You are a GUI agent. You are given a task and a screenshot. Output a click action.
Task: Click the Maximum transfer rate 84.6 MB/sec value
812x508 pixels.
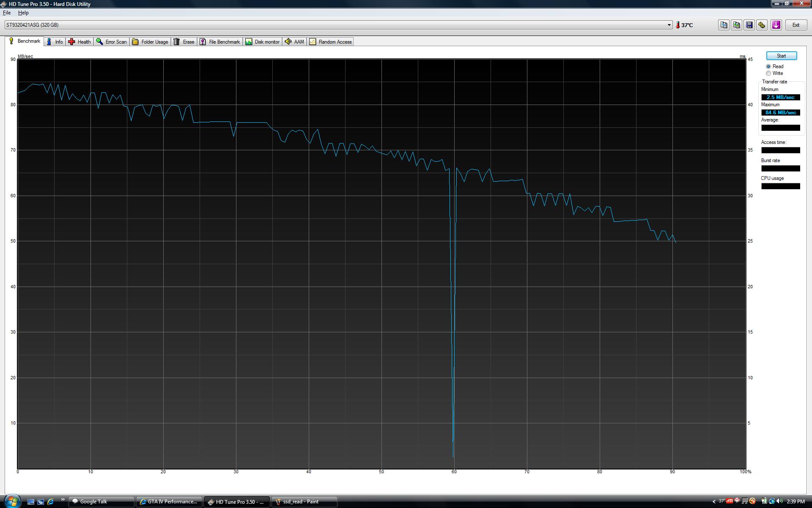(780, 113)
